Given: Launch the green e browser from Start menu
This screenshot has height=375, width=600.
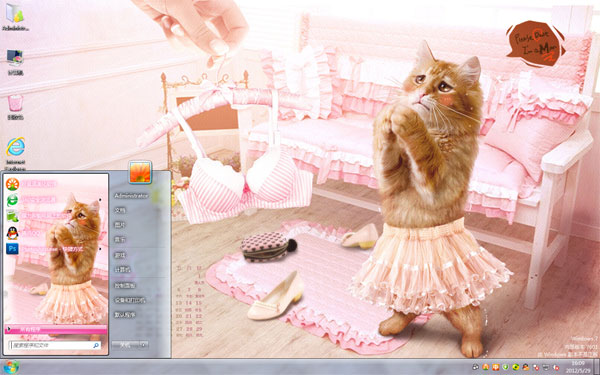Looking at the screenshot, I should pyautogui.click(x=12, y=200).
